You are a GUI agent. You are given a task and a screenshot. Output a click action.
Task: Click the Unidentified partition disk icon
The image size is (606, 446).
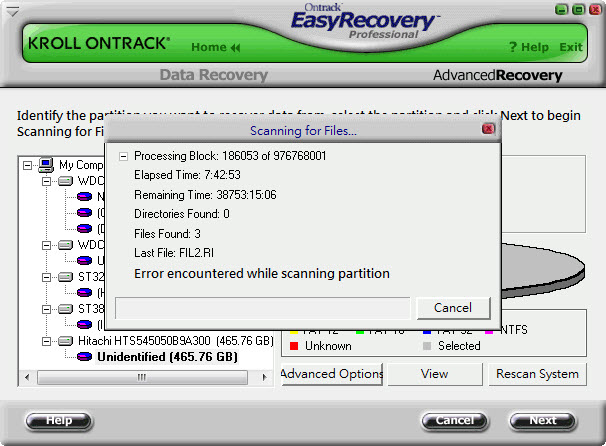click(84, 357)
